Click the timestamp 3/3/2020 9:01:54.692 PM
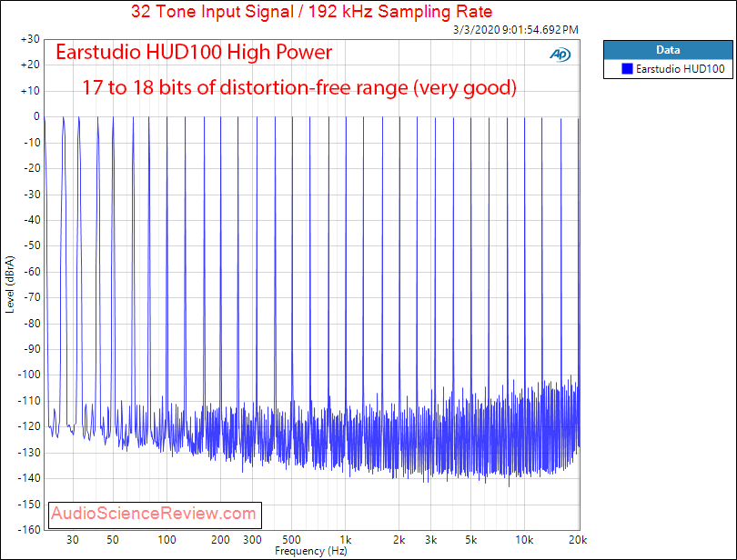737x560 pixels. point(516,30)
